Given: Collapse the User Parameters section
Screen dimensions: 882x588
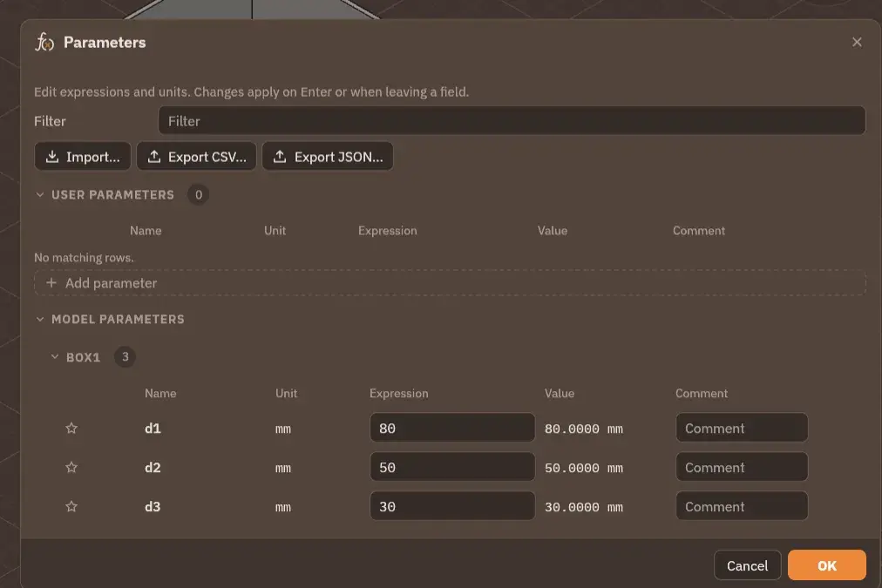Looking at the screenshot, I should click(x=40, y=195).
